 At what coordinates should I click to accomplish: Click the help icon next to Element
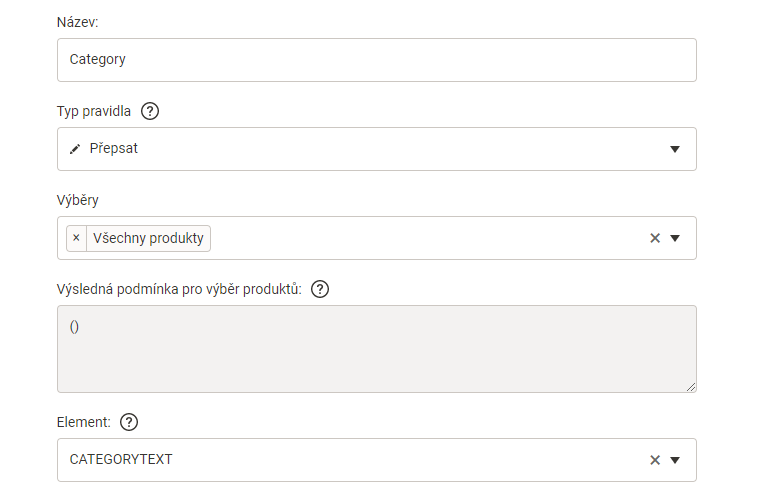point(128,422)
